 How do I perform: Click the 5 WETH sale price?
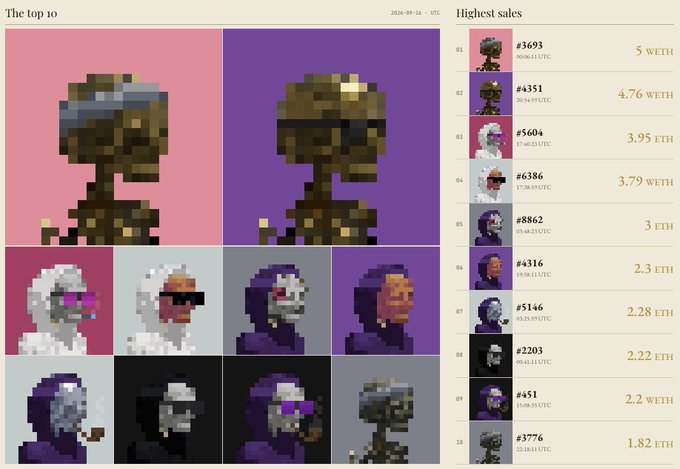point(654,51)
